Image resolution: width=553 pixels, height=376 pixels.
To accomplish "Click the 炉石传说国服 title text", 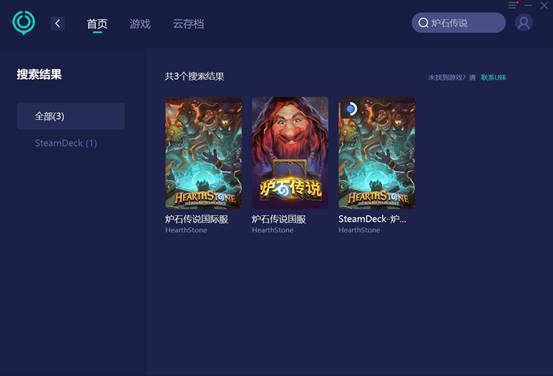I will pyautogui.click(x=279, y=219).
